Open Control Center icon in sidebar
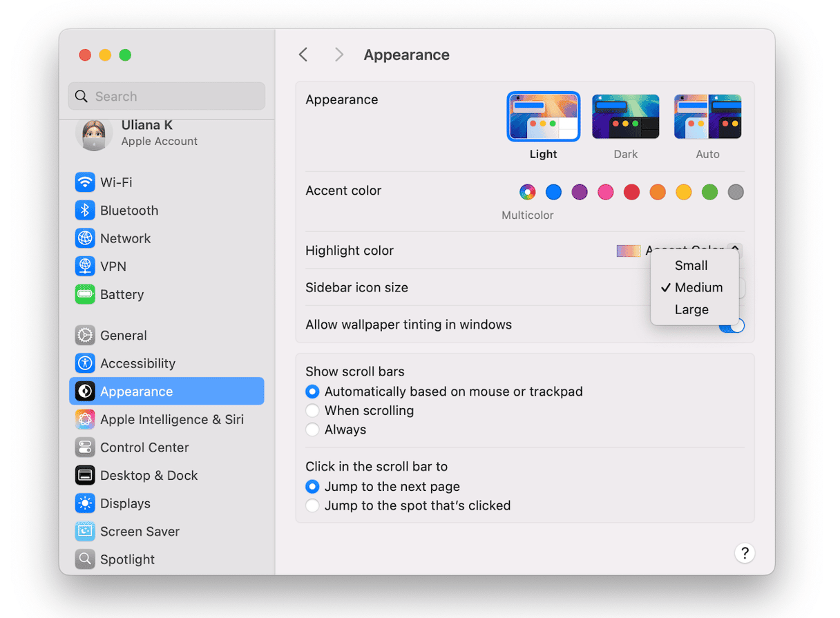 click(85, 447)
